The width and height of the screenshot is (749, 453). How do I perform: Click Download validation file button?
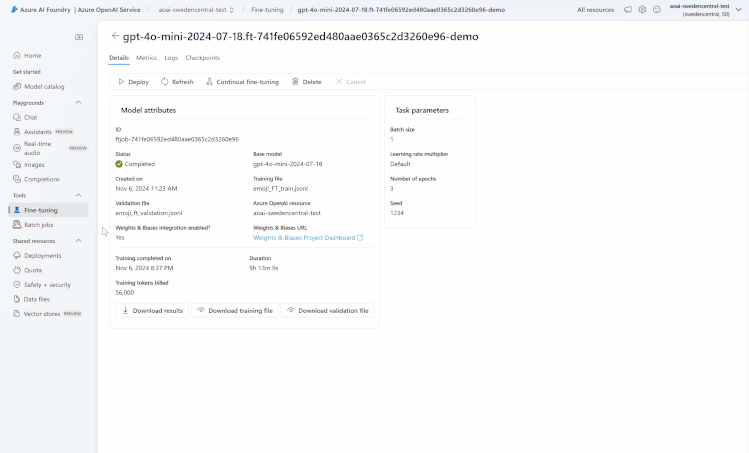328,311
